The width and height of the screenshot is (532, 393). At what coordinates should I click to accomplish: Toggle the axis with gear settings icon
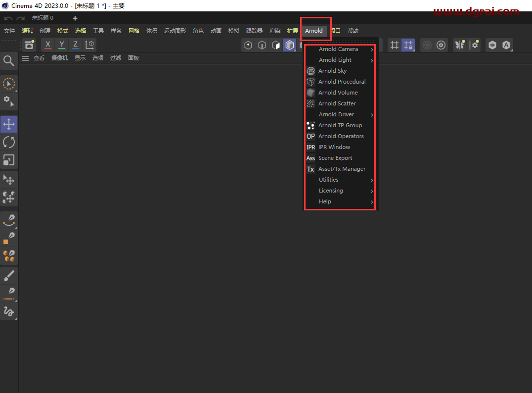(x=474, y=45)
